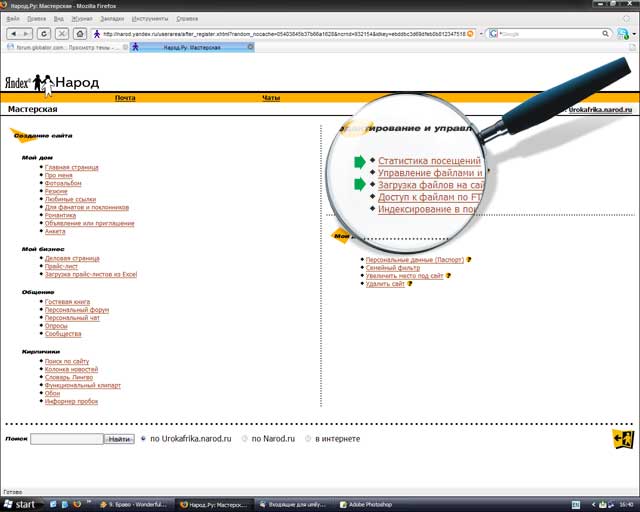This screenshot has width=640, height=512.
Task: Open the Инструменты menu
Action: click(x=150, y=19)
